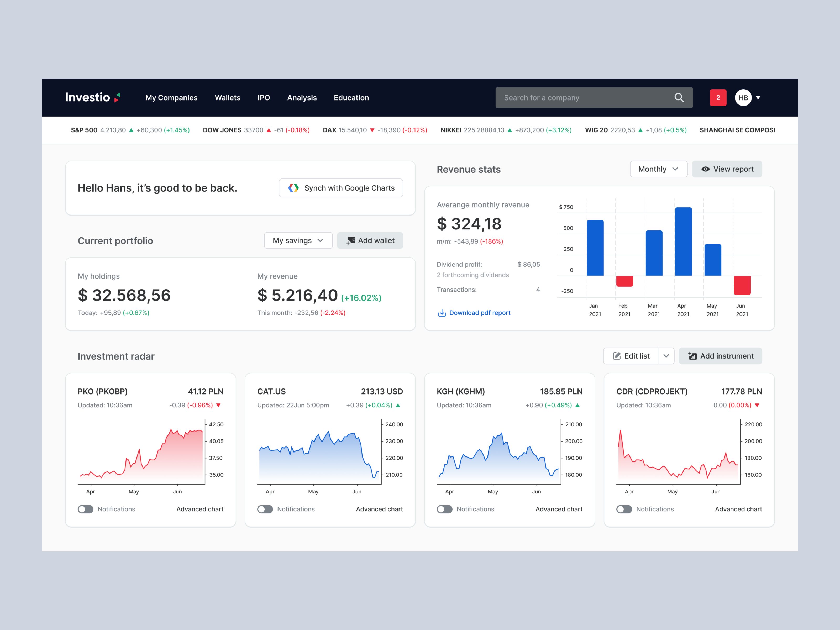Click the download icon beside pdf report
The width and height of the screenshot is (840, 630).
click(x=442, y=313)
